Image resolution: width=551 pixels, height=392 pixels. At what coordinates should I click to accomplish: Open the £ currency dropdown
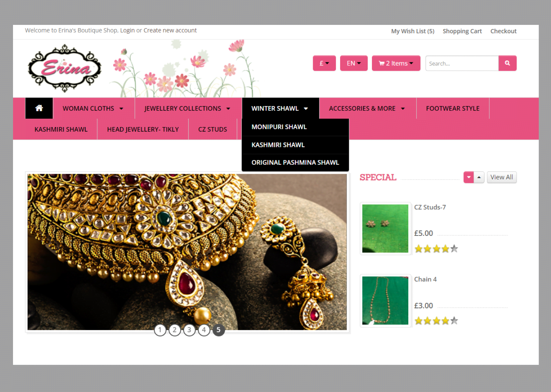click(x=324, y=63)
